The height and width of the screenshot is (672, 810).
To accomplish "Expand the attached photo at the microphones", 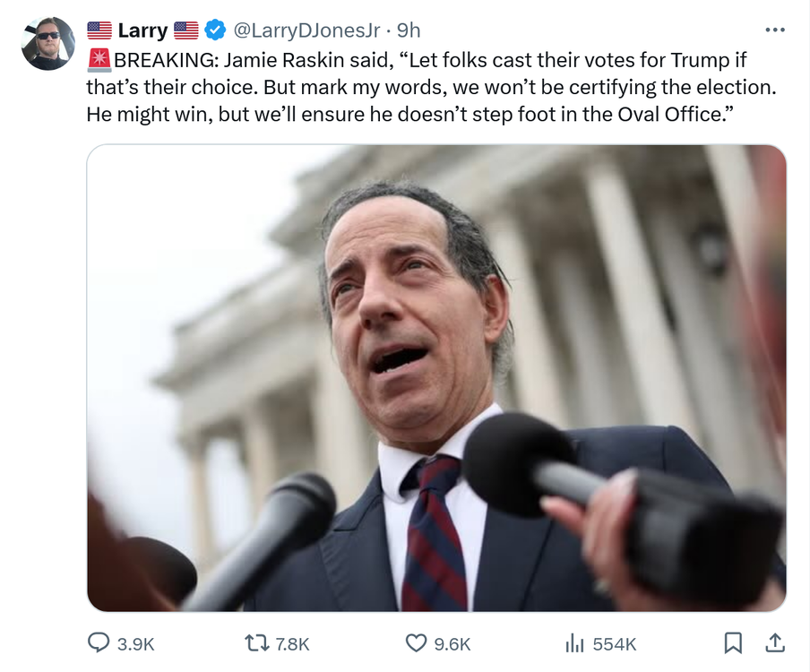I will (436, 377).
